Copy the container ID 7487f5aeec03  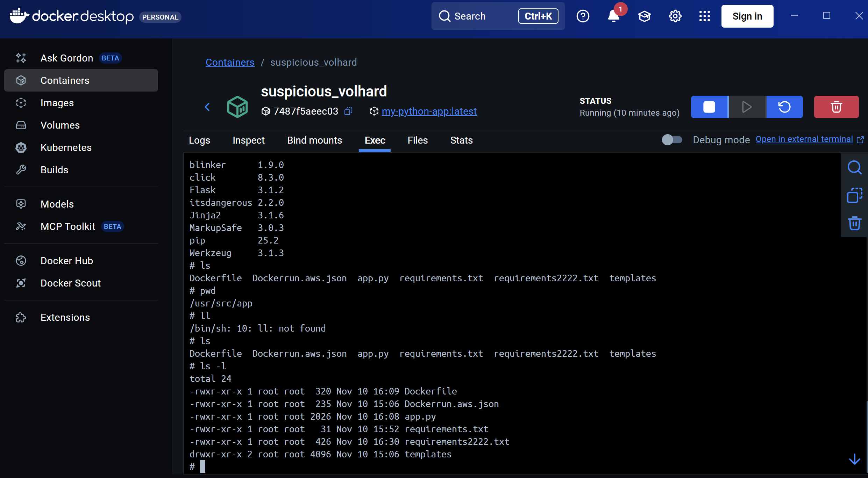(348, 111)
